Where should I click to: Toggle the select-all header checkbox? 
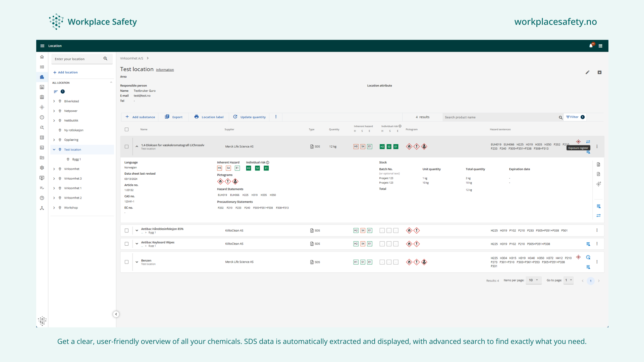126,129
